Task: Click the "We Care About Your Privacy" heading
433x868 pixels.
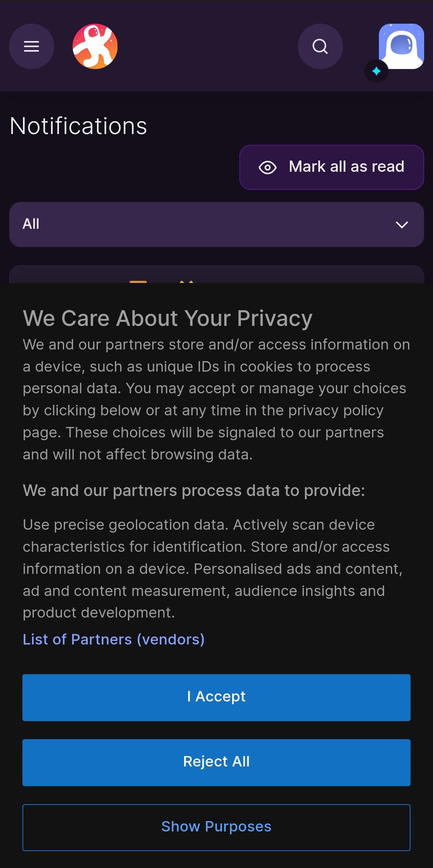Action: pos(168,318)
